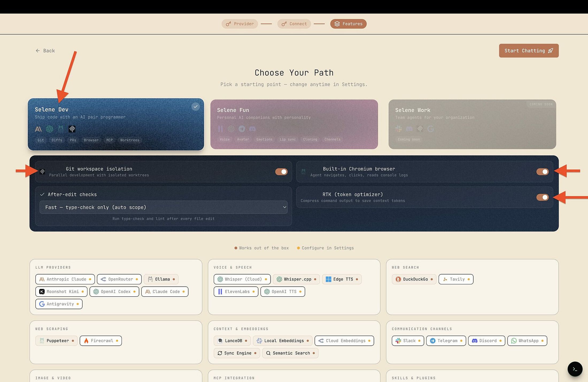This screenshot has height=382, width=588.
Task: Click the COMING SOON badge on Selene Work
Action: tap(541, 104)
